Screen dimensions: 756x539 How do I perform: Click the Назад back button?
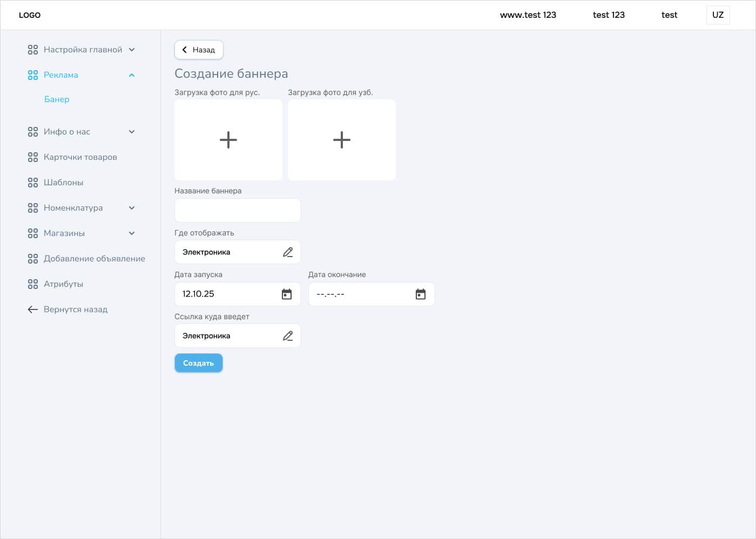(x=199, y=50)
